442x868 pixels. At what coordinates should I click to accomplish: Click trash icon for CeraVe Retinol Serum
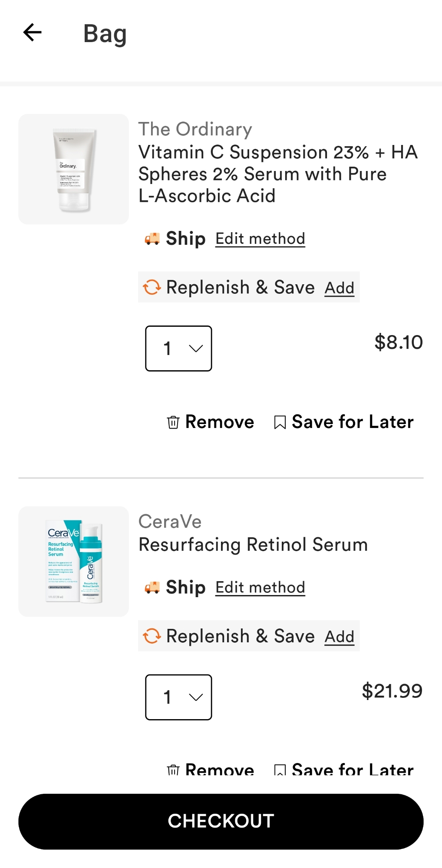[173, 770]
